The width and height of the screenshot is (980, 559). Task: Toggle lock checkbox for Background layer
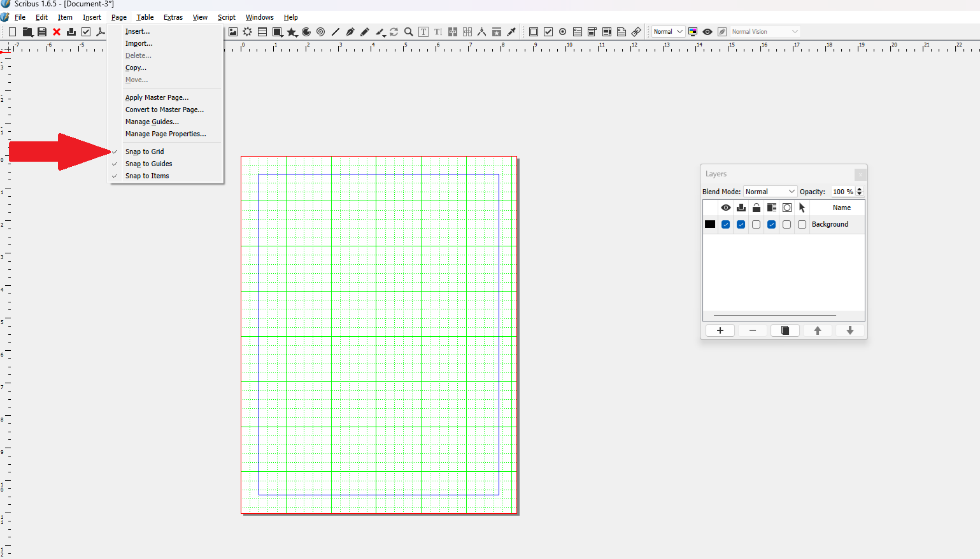(756, 225)
